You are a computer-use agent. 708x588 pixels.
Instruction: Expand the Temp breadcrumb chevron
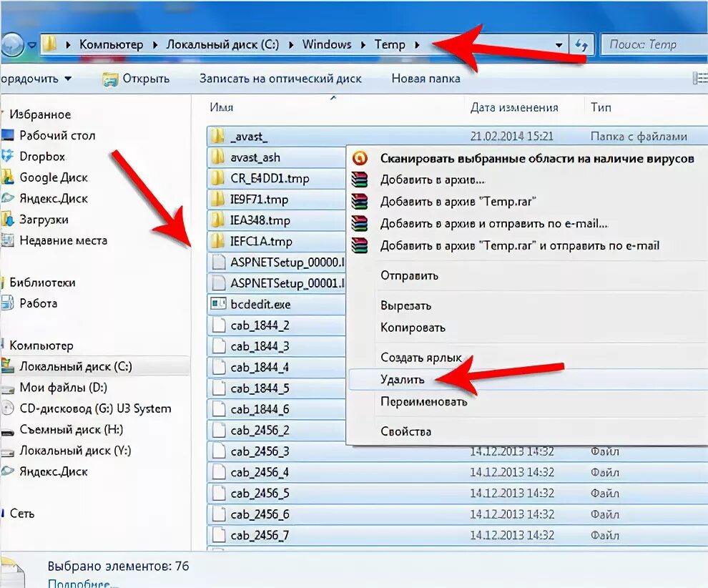tap(416, 44)
